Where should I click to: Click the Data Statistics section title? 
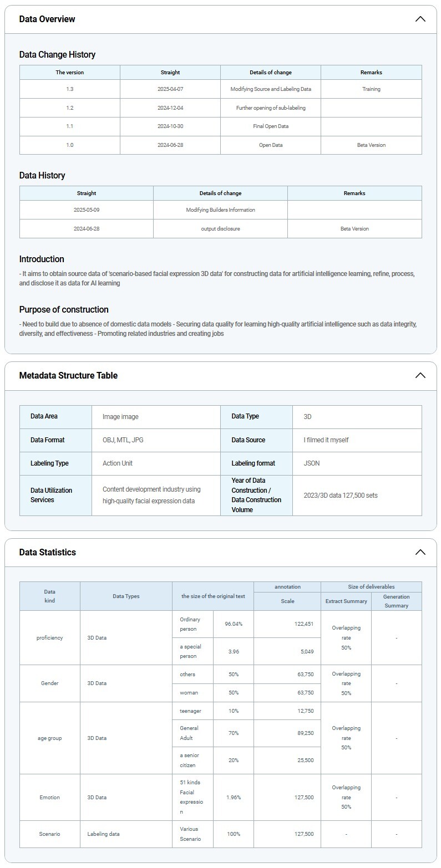click(47, 553)
